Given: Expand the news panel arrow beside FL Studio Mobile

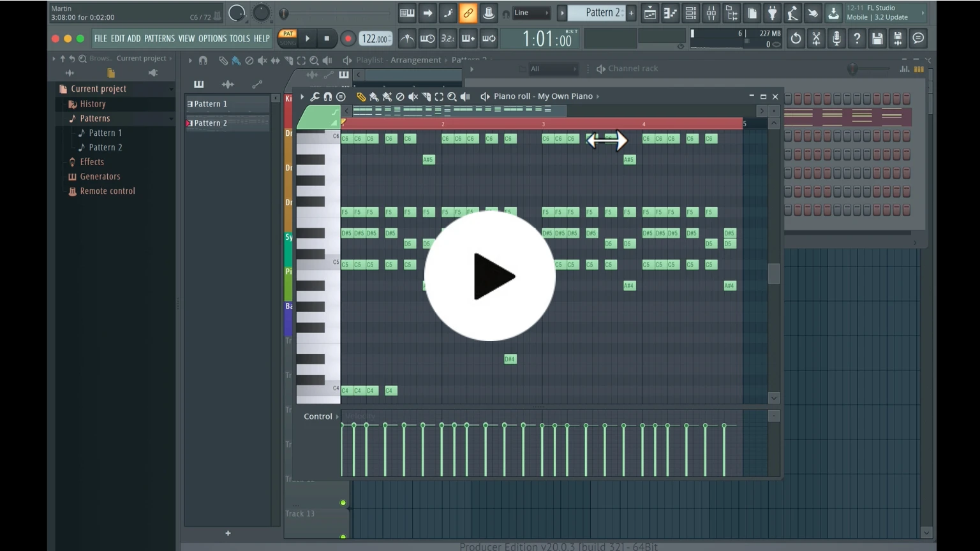Looking at the screenshot, I should tap(923, 13).
